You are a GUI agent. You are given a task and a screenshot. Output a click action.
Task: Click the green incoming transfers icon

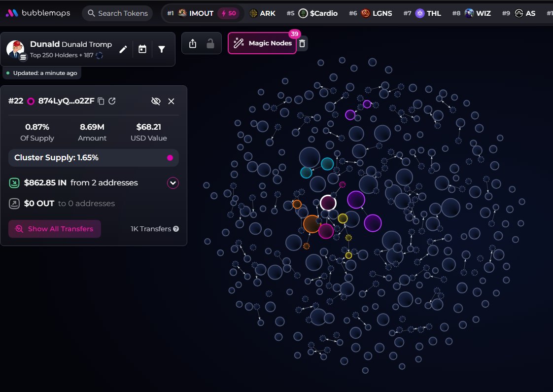tap(14, 183)
